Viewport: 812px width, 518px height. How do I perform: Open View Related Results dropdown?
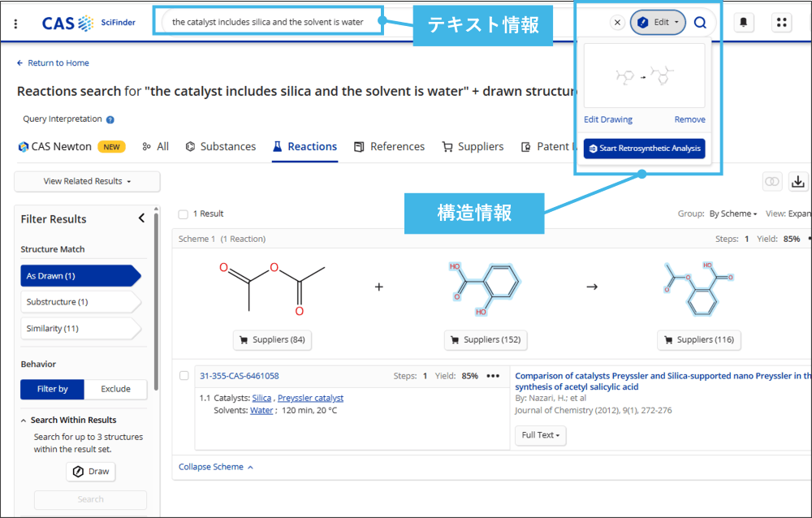click(x=87, y=181)
